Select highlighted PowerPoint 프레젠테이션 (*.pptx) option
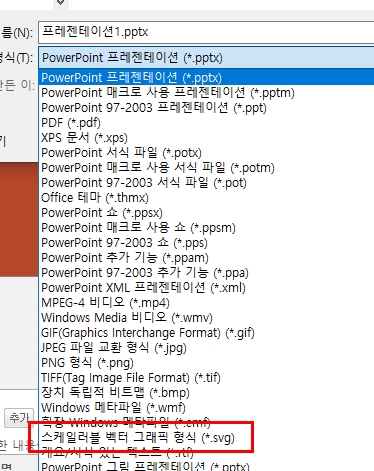374x471 pixels. [x=206, y=77]
